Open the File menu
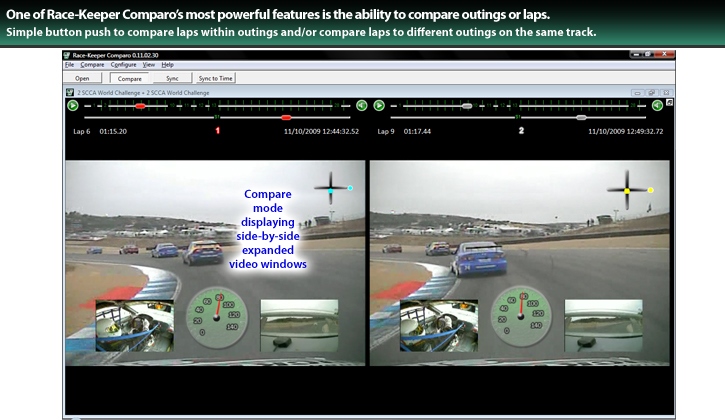Viewport: 725px width, 420px height. [69, 64]
